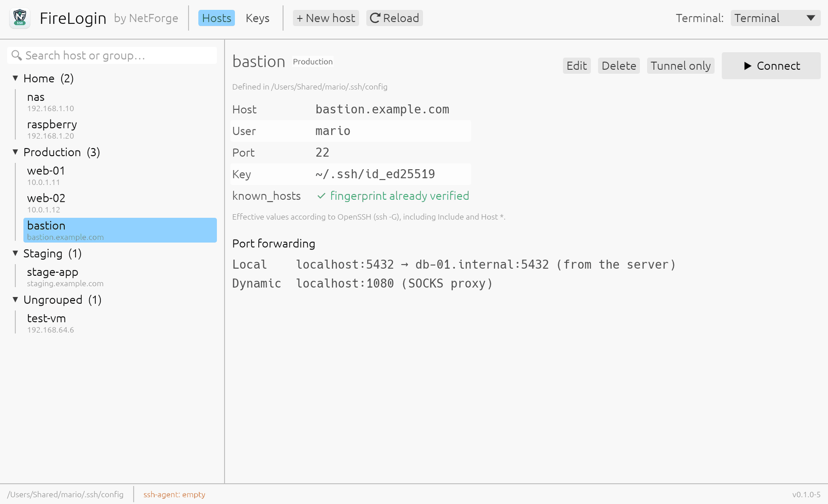The height and width of the screenshot is (504, 828).
Task: Edit the bastion host
Action: (576, 66)
